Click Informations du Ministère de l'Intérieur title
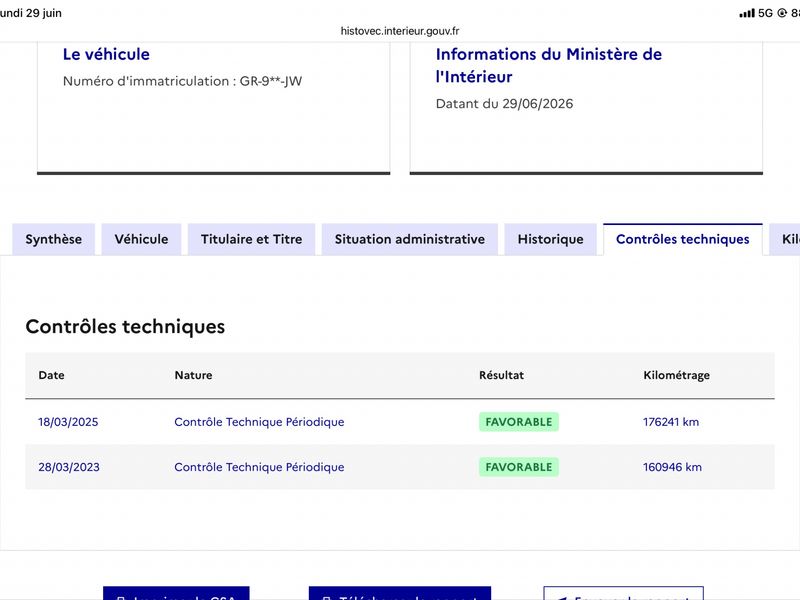 (549, 65)
